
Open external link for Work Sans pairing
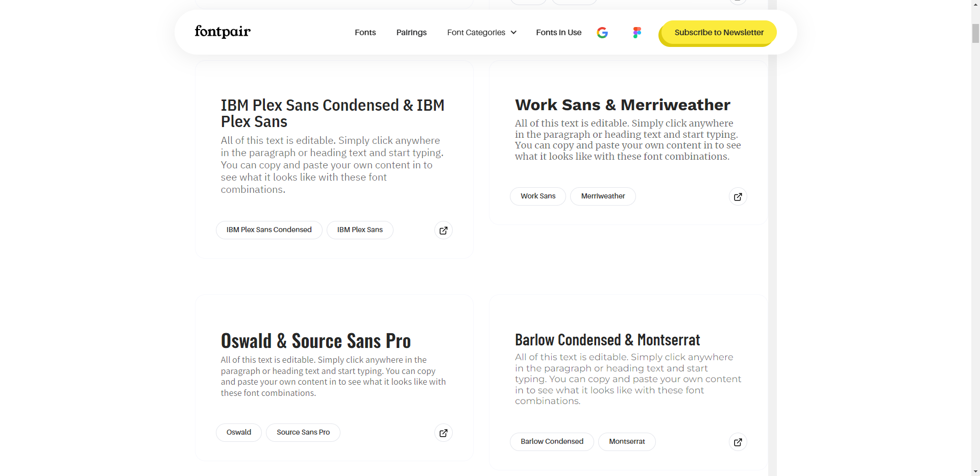coord(738,196)
